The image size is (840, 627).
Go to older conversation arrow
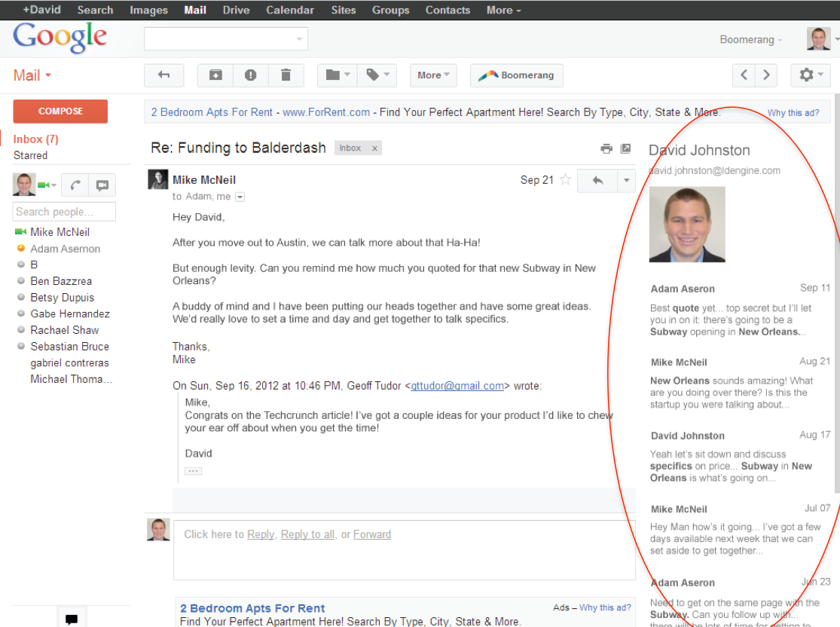click(766, 75)
